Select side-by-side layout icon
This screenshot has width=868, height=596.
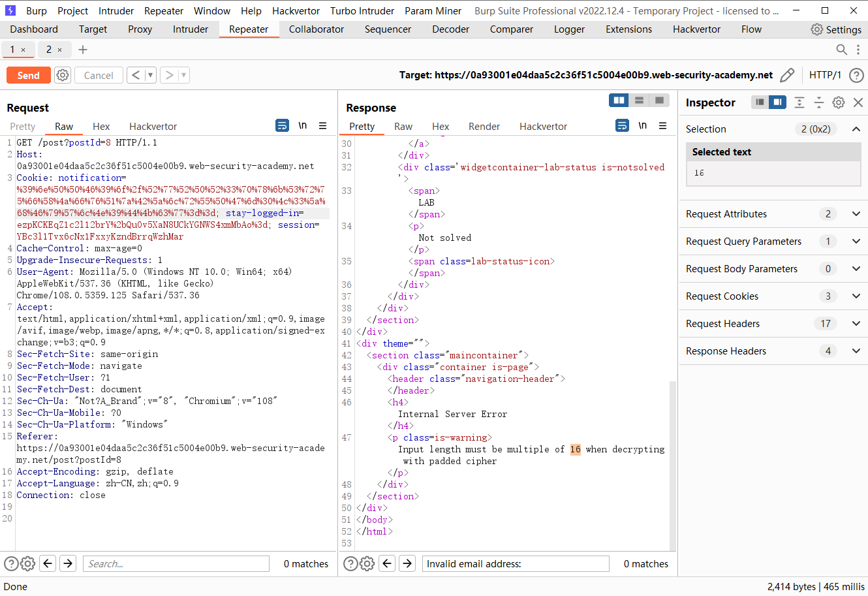pos(619,100)
